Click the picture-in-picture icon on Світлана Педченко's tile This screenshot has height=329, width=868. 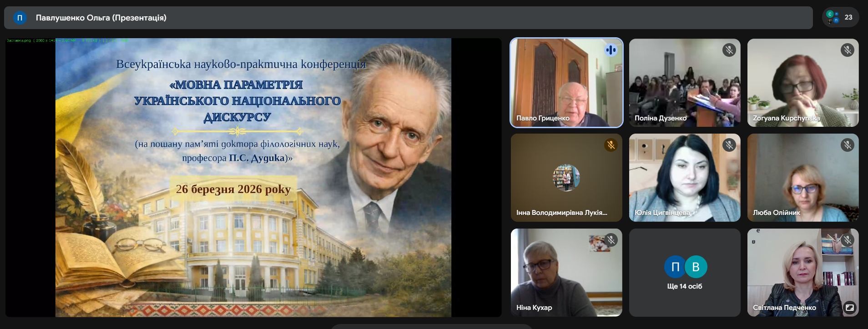point(849,308)
